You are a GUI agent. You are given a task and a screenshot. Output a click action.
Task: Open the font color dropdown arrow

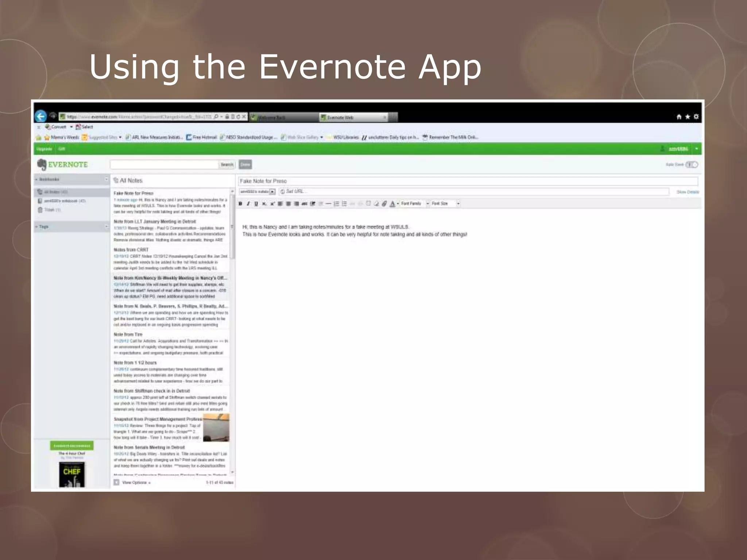pos(398,204)
